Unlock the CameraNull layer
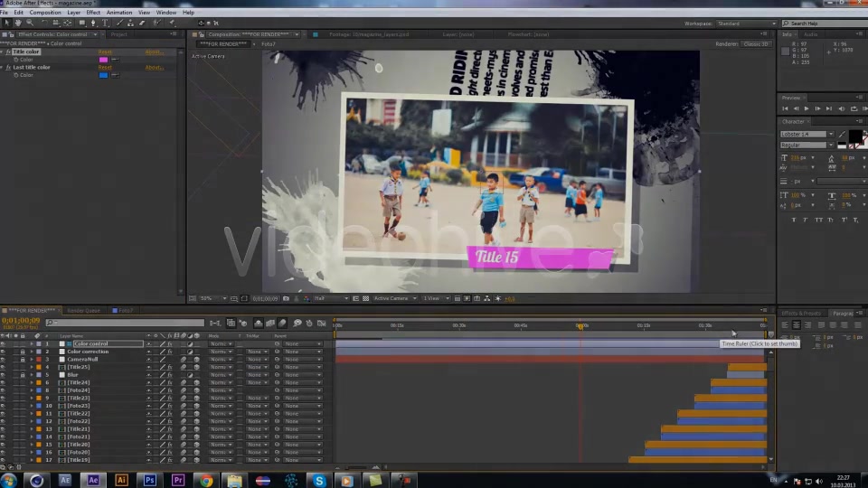Viewport: 868px width, 488px height. [x=22, y=359]
